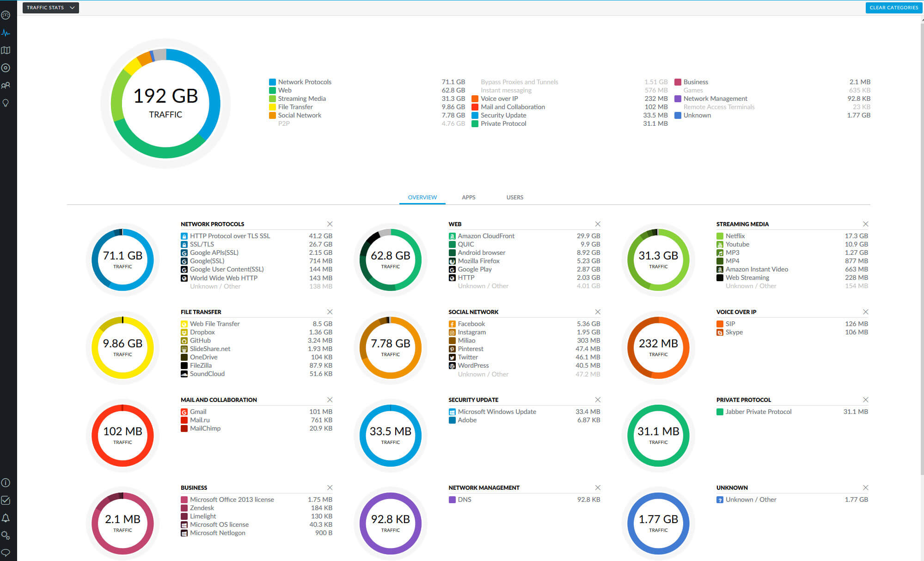Image resolution: width=924 pixels, height=561 pixels.
Task: Click the Unknown legend color square
Action: pyautogui.click(x=678, y=116)
